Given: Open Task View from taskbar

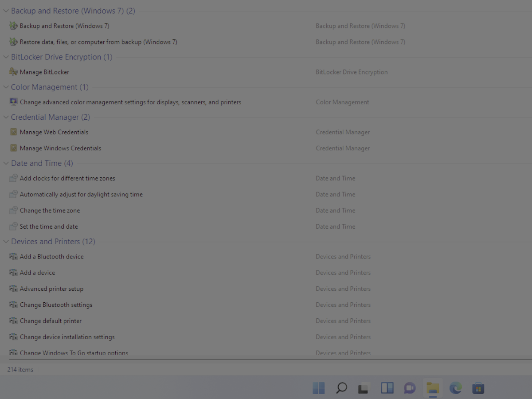Looking at the screenshot, I should (364, 388).
